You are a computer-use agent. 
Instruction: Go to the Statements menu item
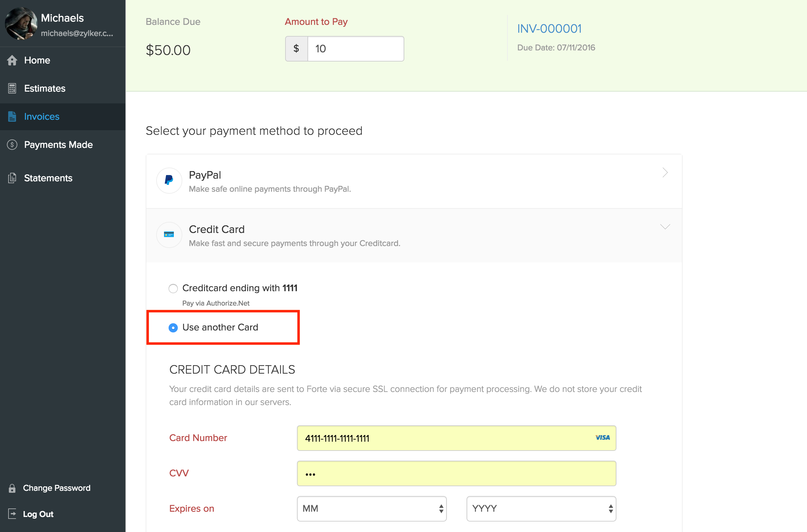click(x=48, y=178)
